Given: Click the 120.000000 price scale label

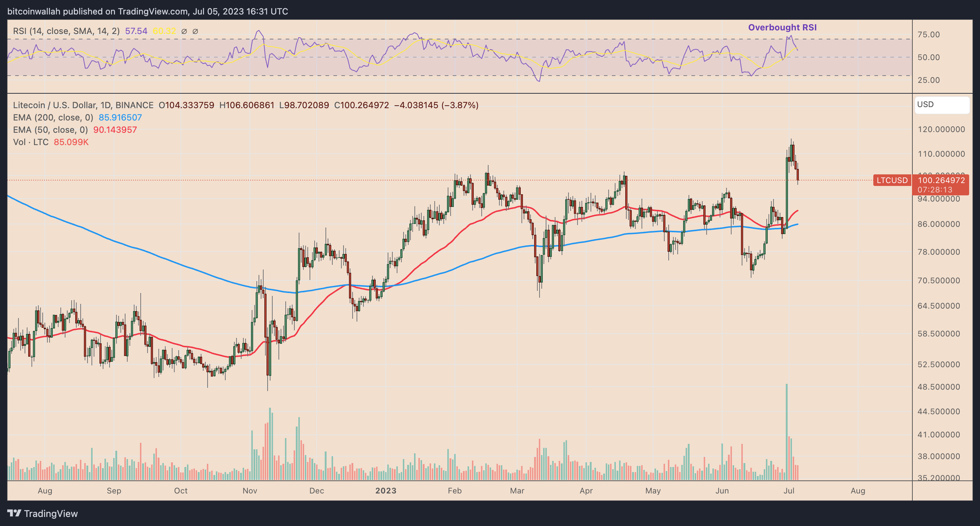Looking at the screenshot, I should click(941, 130).
